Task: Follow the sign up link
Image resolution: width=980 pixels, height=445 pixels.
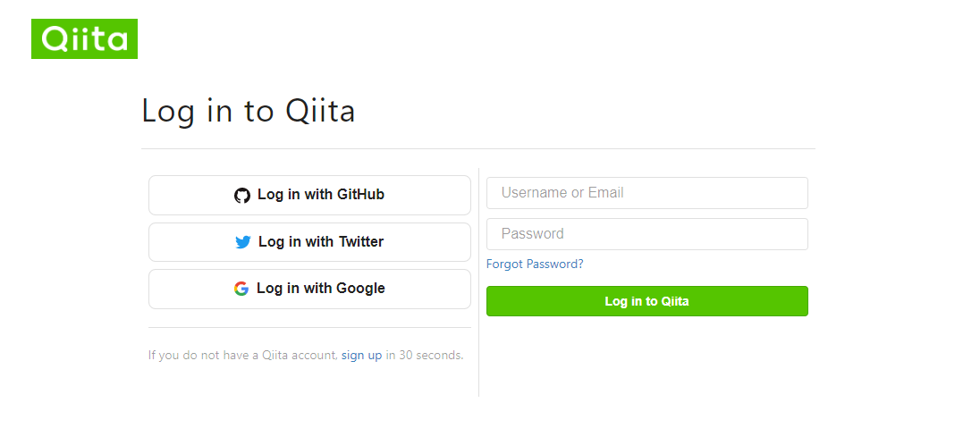Action: [x=361, y=355]
